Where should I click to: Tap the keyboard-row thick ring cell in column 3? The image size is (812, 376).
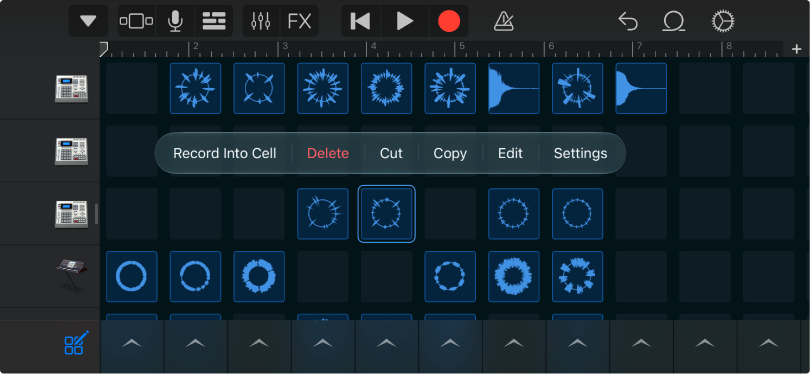coord(259,277)
